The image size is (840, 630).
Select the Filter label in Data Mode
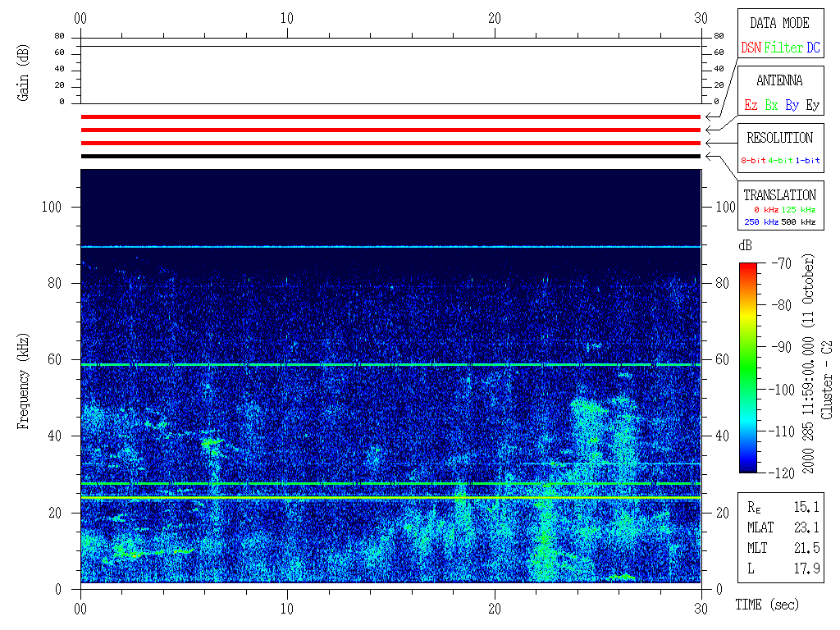point(783,48)
